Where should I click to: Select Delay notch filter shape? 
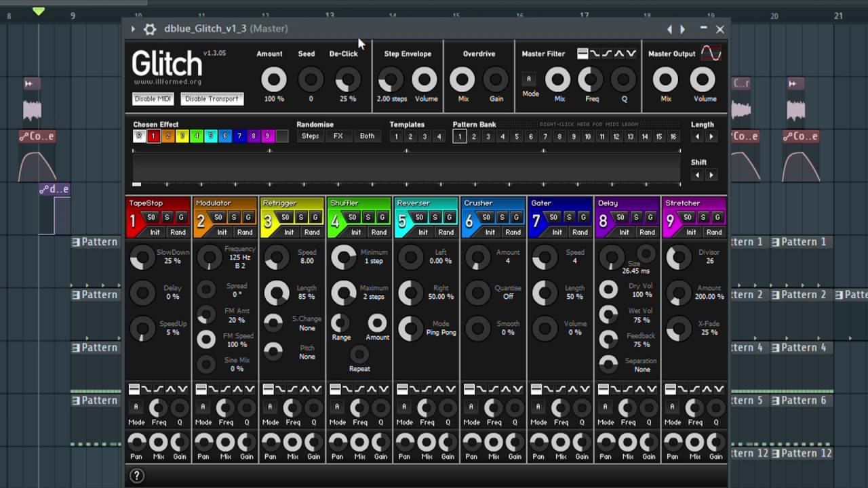[x=653, y=389]
